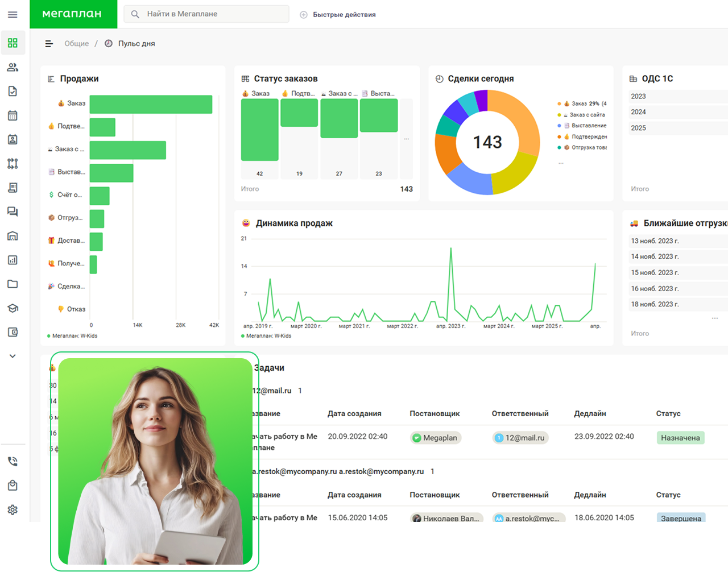The height and width of the screenshot is (572, 728).
Task: Expand more legend entries in Сделки сегодня
Action: [x=561, y=163]
